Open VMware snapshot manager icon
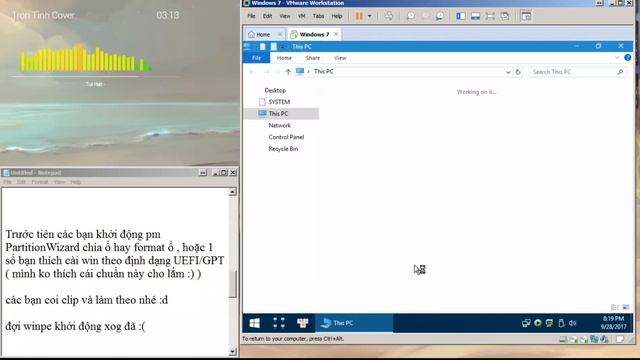This screenshot has width=640, height=360. tap(440, 16)
